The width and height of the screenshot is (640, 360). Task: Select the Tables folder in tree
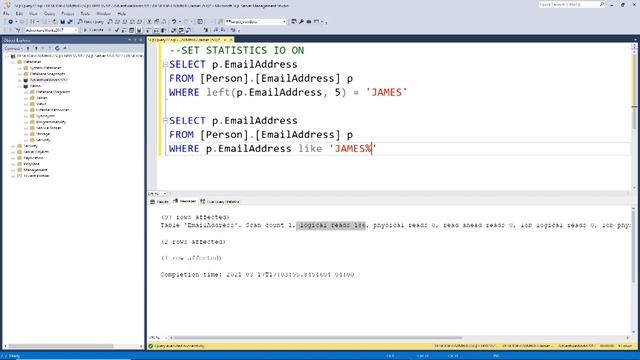point(42,98)
